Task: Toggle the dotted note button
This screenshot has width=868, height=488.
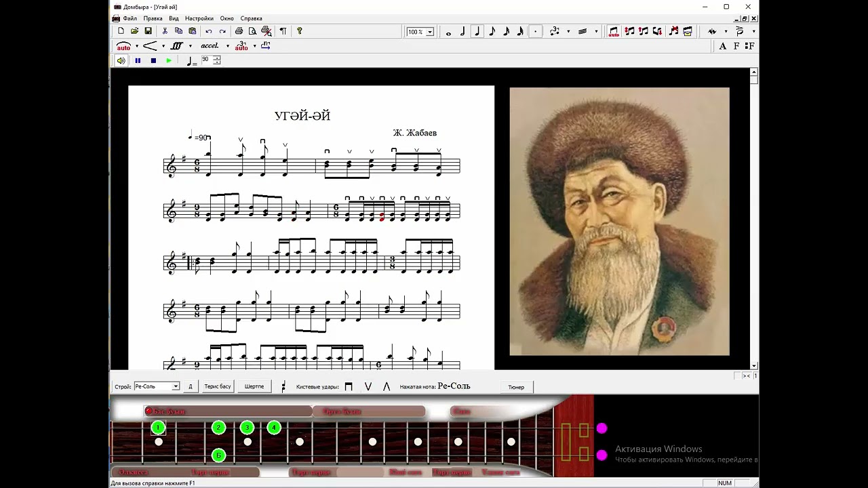Action: tap(536, 32)
